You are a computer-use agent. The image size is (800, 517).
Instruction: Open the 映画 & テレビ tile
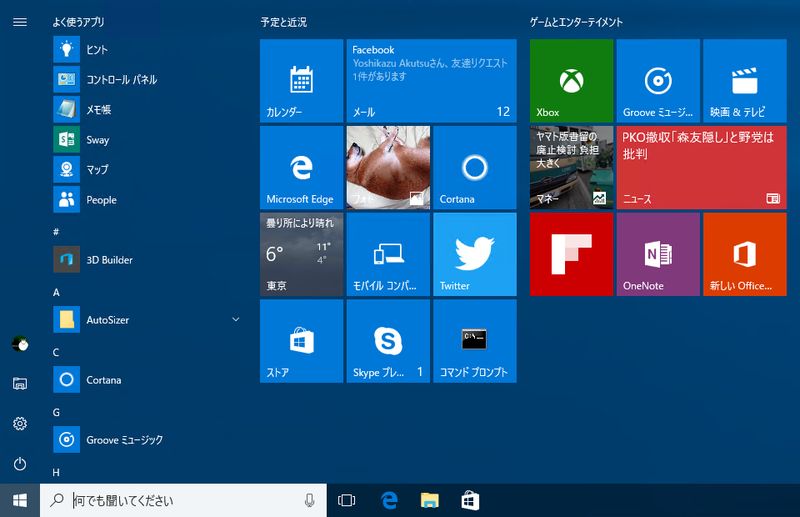click(x=745, y=81)
